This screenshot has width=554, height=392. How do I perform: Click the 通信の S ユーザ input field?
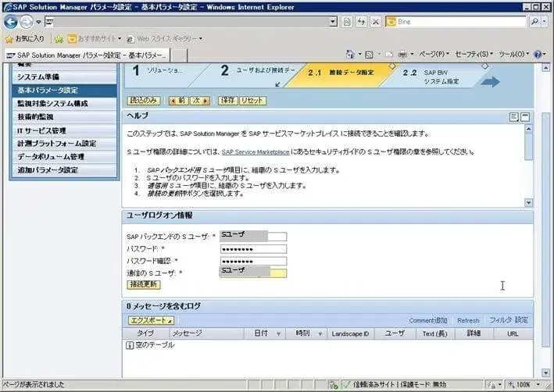pos(253,273)
